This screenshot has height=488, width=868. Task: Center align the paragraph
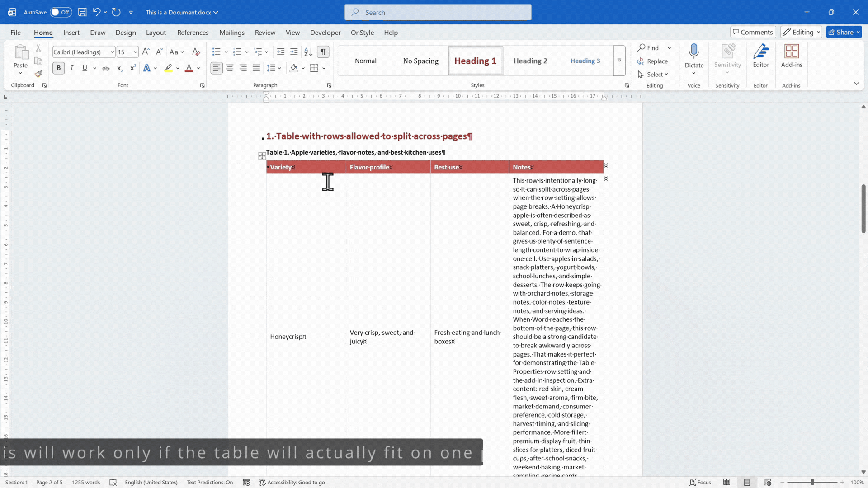230,68
